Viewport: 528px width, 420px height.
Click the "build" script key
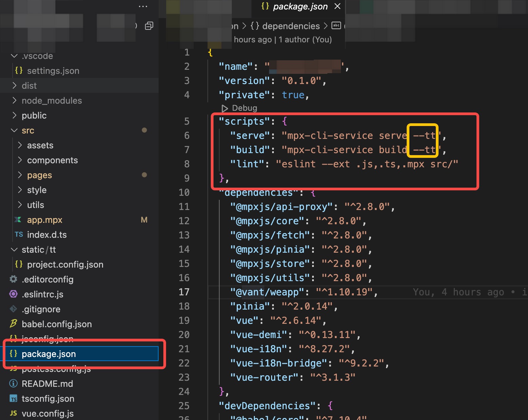250,150
